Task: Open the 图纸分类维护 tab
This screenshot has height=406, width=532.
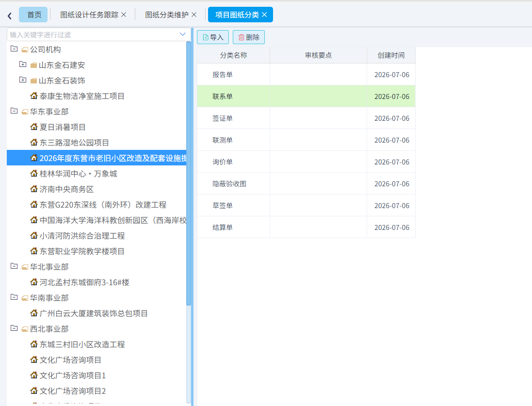Action: [x=167, y=15]
